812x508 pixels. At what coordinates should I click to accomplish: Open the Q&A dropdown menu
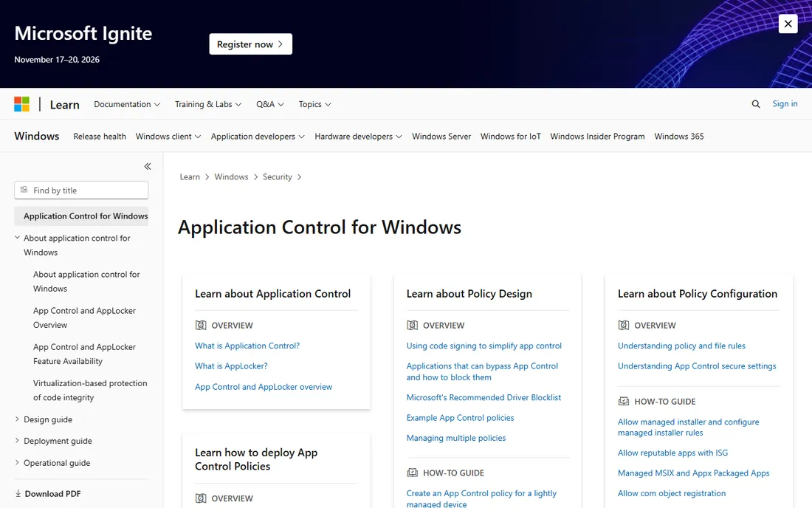pyautogui.click(x=269, y=104)
